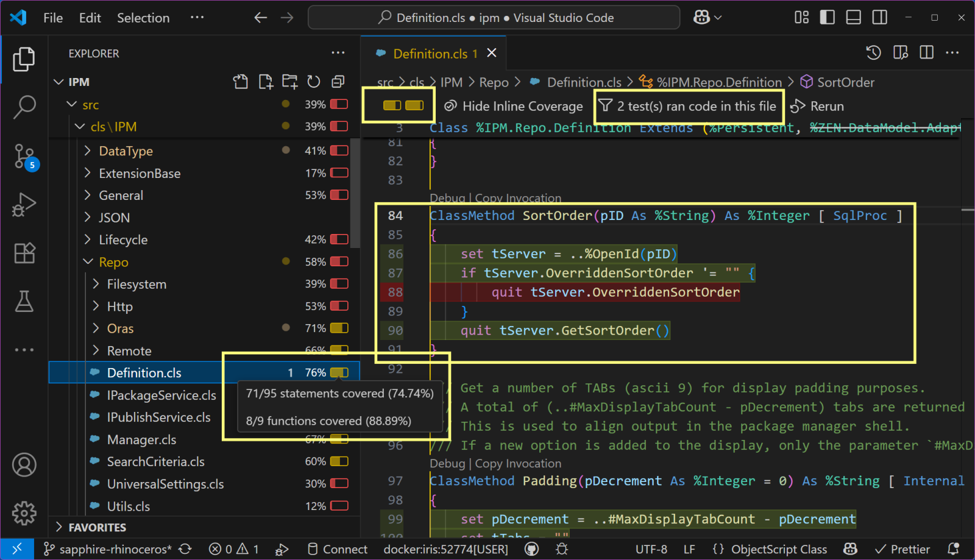Click Rerun tests button
Screen dimensions: 975x560
click(x=818, y=106)
